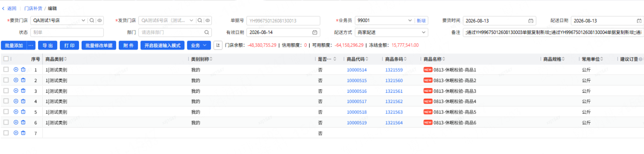
Task: Add a row after row 1
Action: (16, 69)
